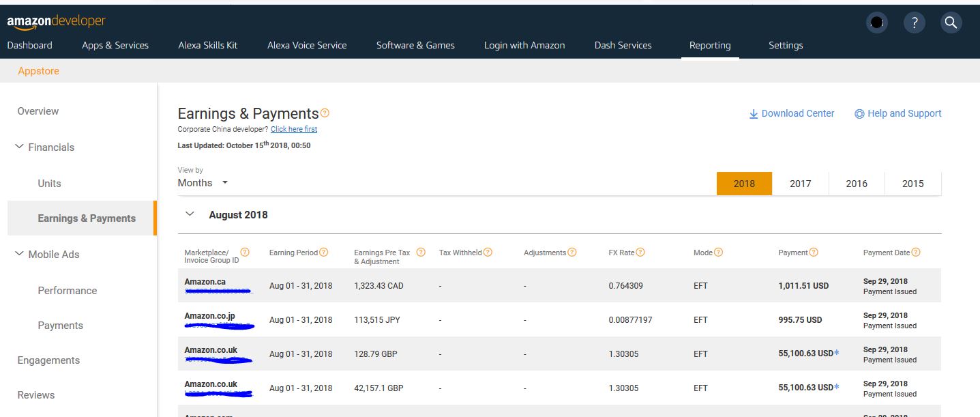Collapse the Financials sidebar group
Viewport: 980px width, 417px height.
click(19, 147)
